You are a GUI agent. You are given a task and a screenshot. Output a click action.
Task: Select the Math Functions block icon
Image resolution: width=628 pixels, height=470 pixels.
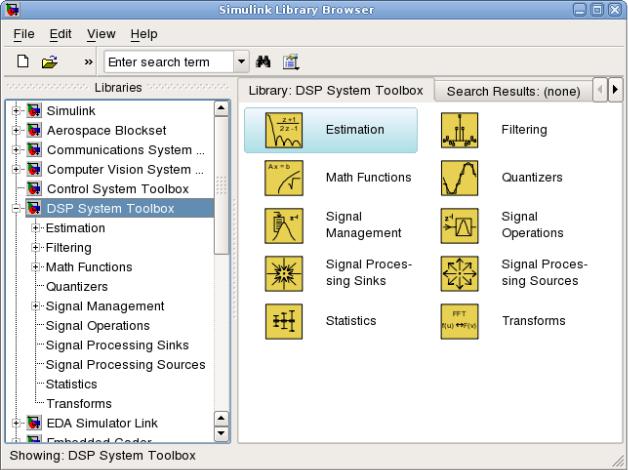(284, 178)
